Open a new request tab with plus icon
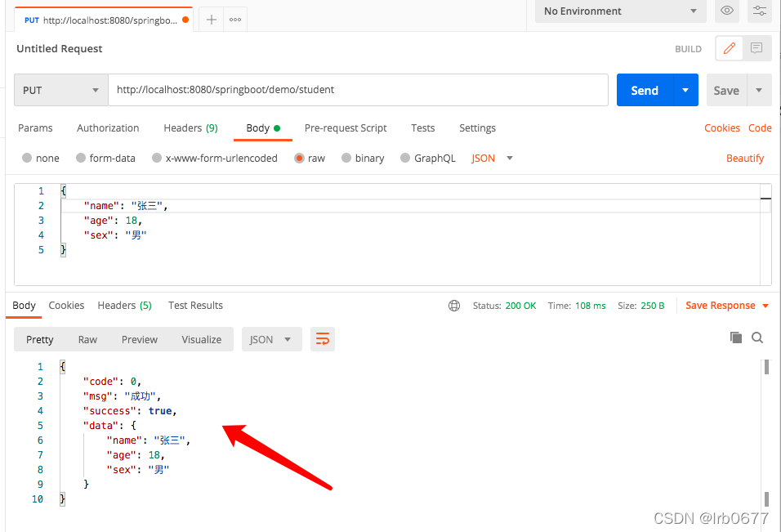The width and height of the screenshot is (781, 532). (x=212, y=20)
